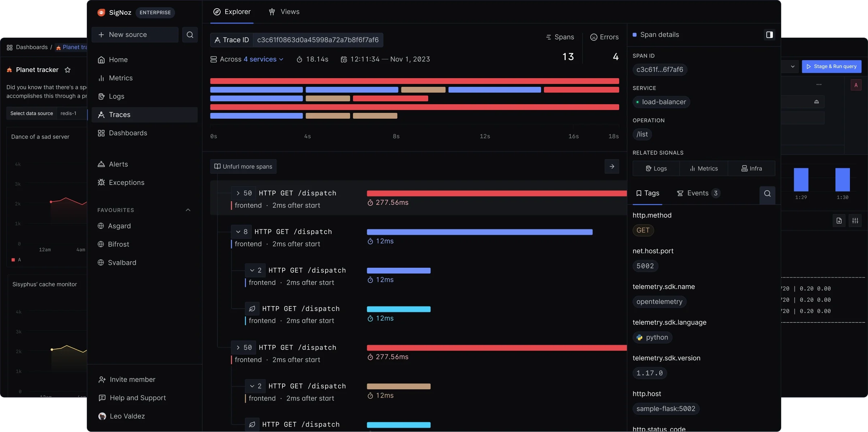Viewport: 868px width, 432px height.
Task: Collapse the Span details side panel
Action: (x=769, y=34)
